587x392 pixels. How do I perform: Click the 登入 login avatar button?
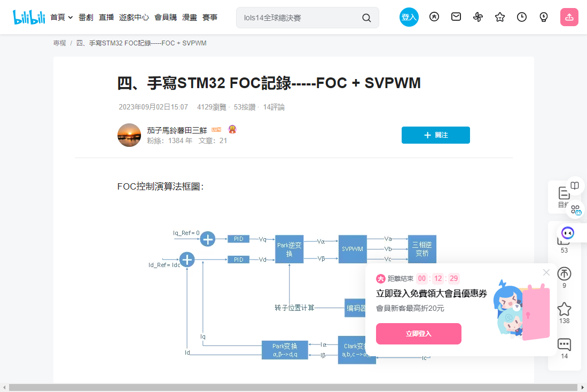[x=409, y=17]
